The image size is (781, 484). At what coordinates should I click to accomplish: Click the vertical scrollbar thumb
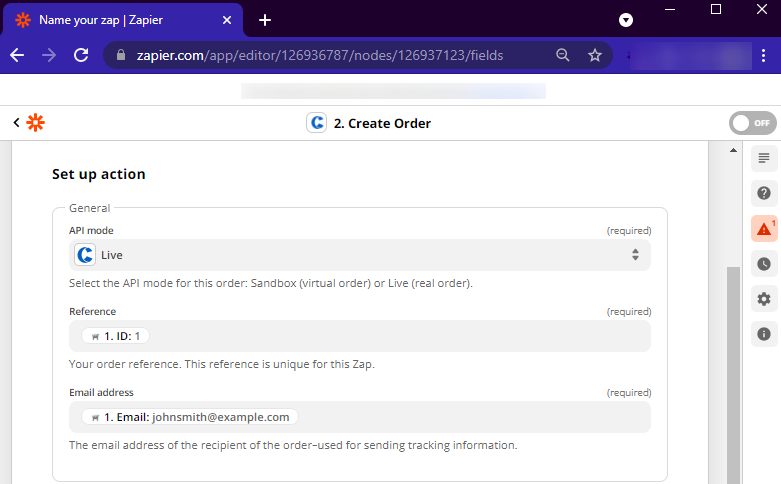click(733, 375)
